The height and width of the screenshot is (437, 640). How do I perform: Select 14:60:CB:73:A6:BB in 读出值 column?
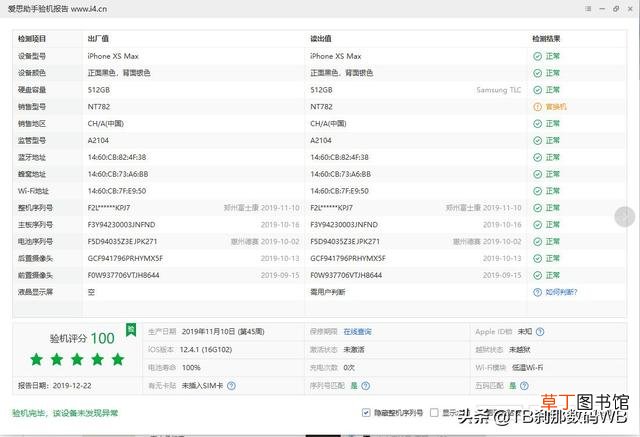pyautogui.click(x=340, y=174)
